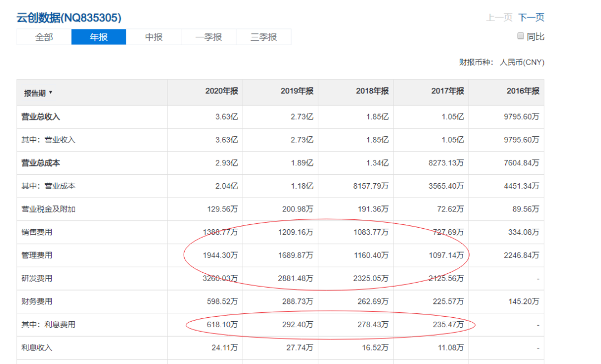Image resolution: width=601 pixels, height=364 pixels.
Task: Select the 销售费用 row label
Action: (37, 232)
